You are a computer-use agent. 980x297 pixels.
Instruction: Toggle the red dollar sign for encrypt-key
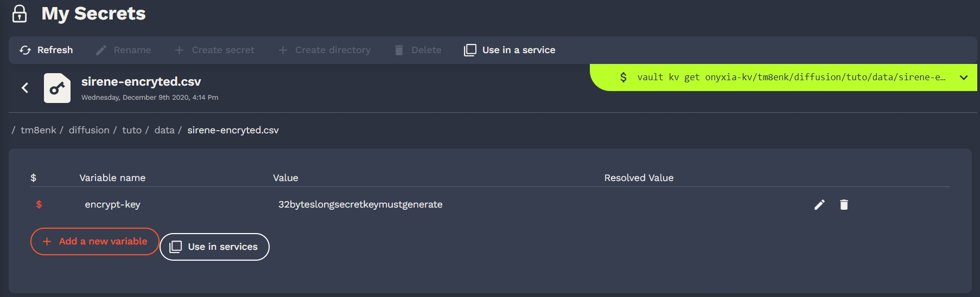39,204
